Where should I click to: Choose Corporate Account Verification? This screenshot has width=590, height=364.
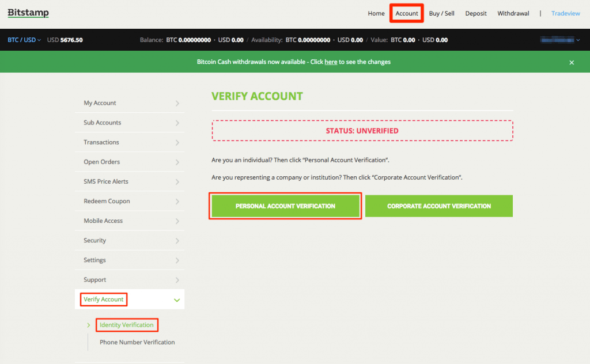point(439,206)
